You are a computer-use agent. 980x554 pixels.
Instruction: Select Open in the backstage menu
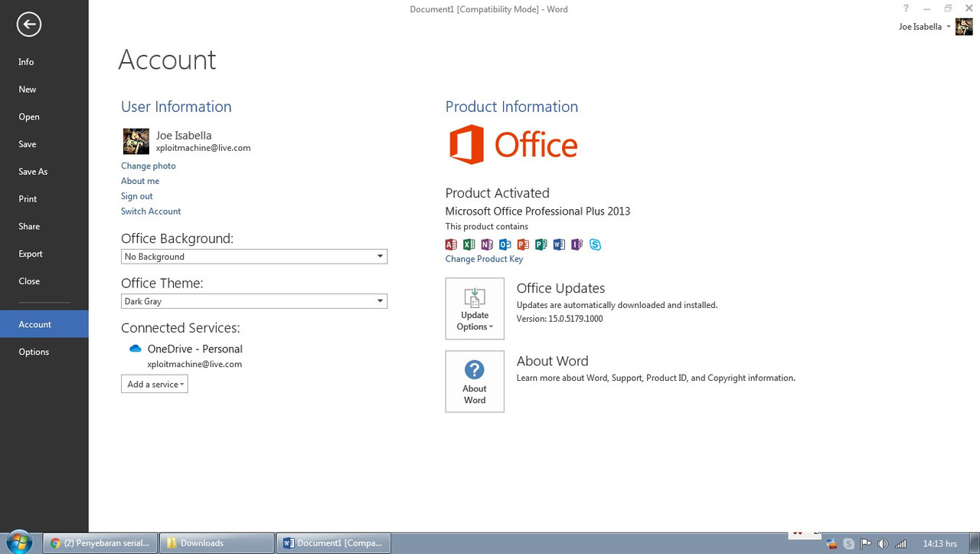29,117
